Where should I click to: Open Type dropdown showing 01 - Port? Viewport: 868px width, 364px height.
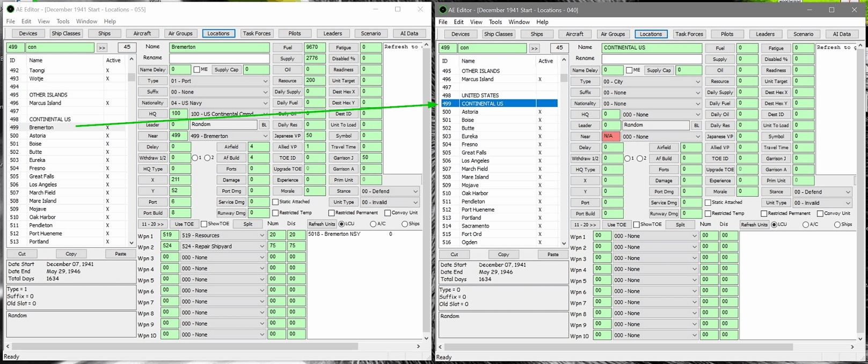[219, 81]
